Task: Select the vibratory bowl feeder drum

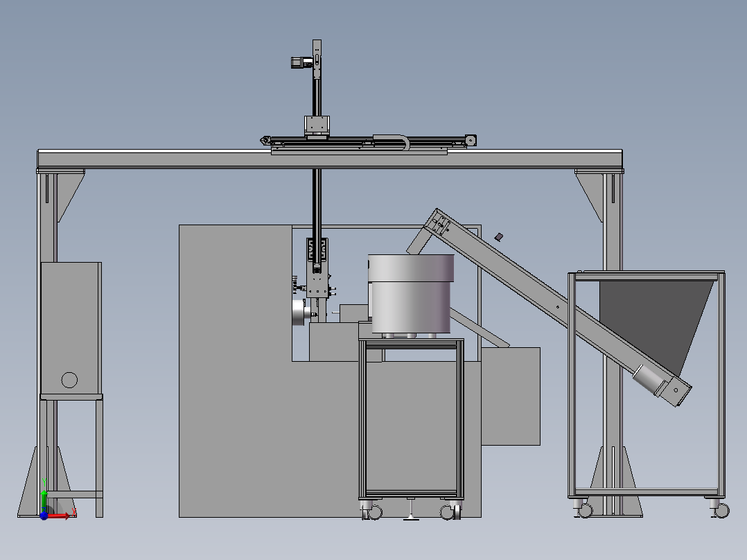Action: click(x=411, y=294)
